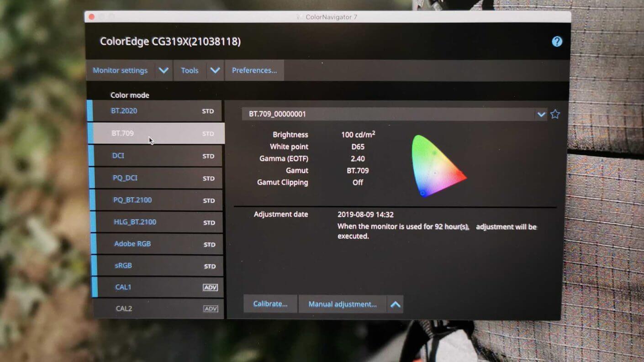Expand the Tools dropdown arrow

click(215, 70)
